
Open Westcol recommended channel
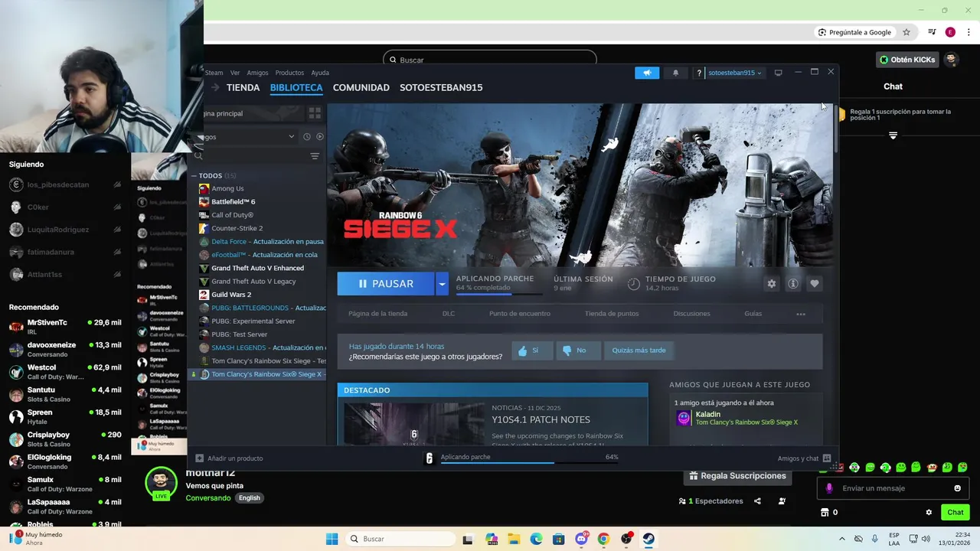[65, 372]
